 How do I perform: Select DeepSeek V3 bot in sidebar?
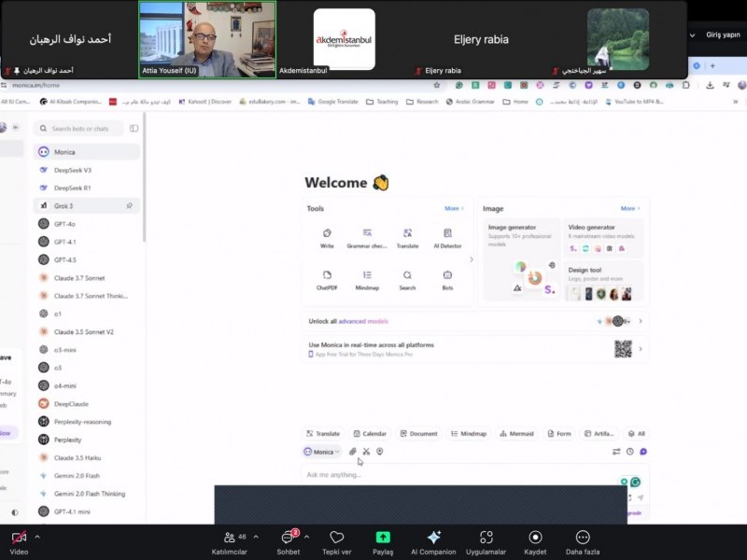tap(87, 170)
